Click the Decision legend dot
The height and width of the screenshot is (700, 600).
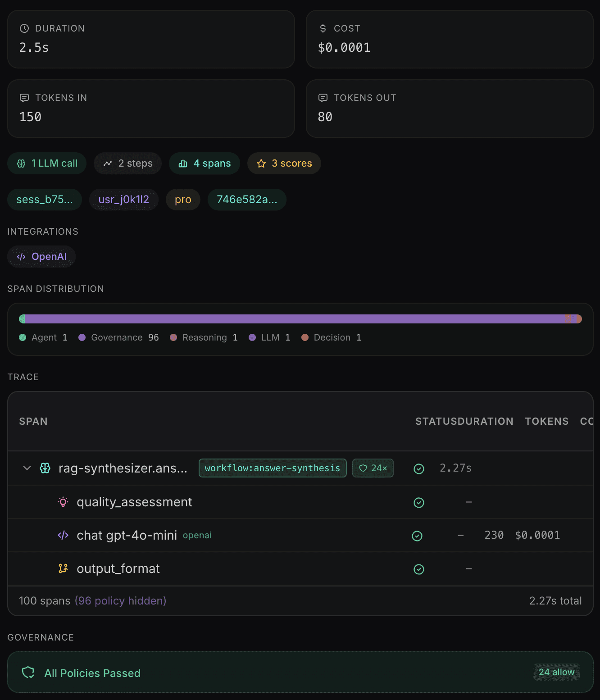pyautogui.click(x=305, y=337)
